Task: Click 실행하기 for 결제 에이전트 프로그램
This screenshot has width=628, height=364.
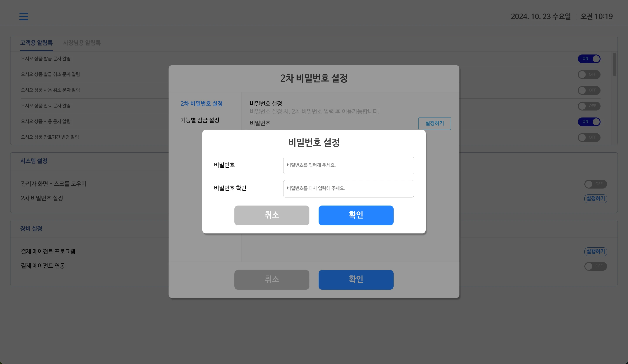Action: [595, 251]
